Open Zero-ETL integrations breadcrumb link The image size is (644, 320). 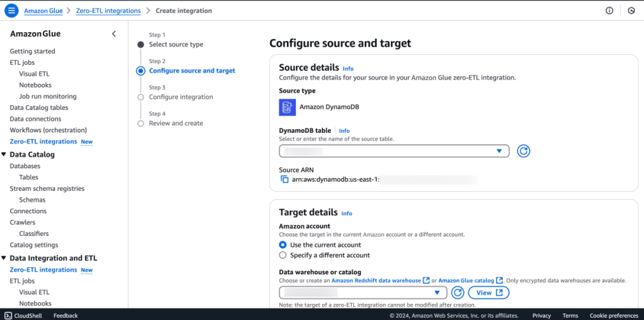[108, 11]
